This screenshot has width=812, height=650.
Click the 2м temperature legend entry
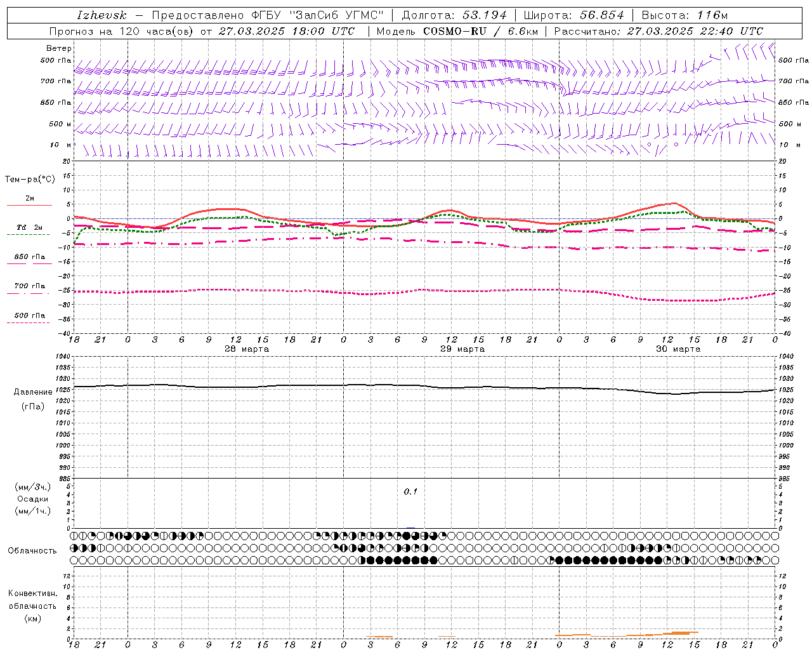[30, 199]
